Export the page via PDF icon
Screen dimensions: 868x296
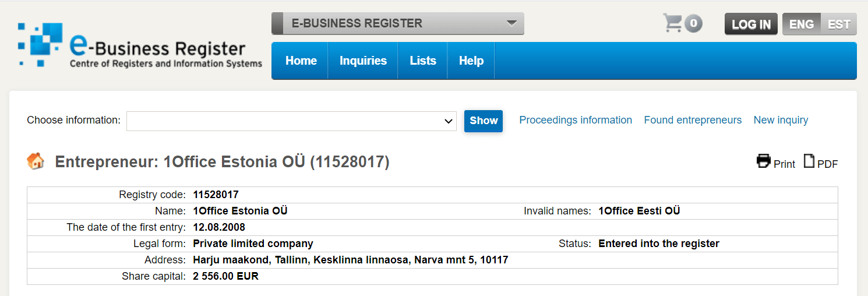coord(809,161)
